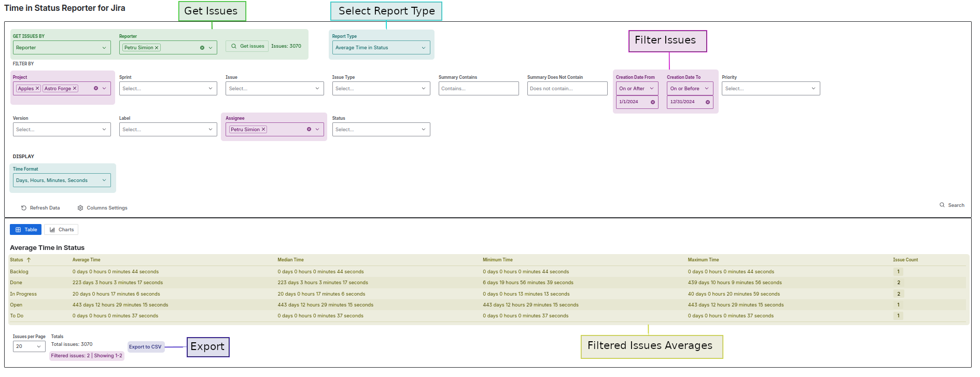Expand the Project filter dropdown arrow
This screenshot has width=980, height=377.
click(x=104, y=89)
